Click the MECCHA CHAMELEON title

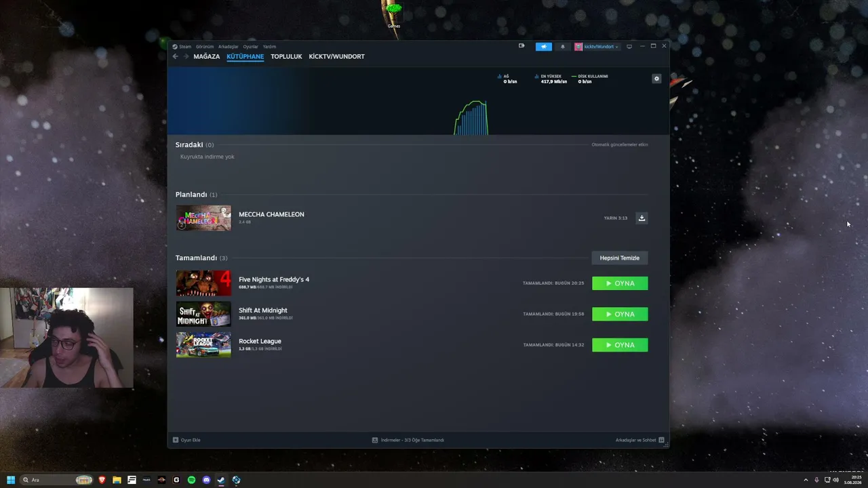271,214
